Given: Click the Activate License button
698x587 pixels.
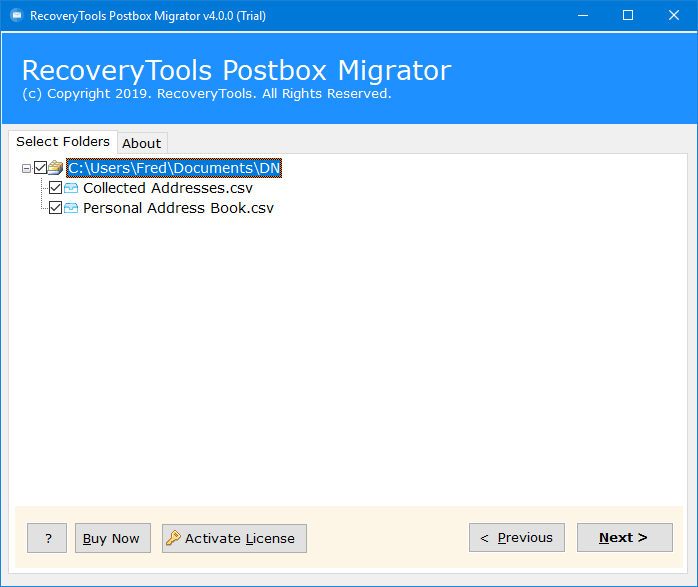Looking at the screenshot, I should point(234,538).
